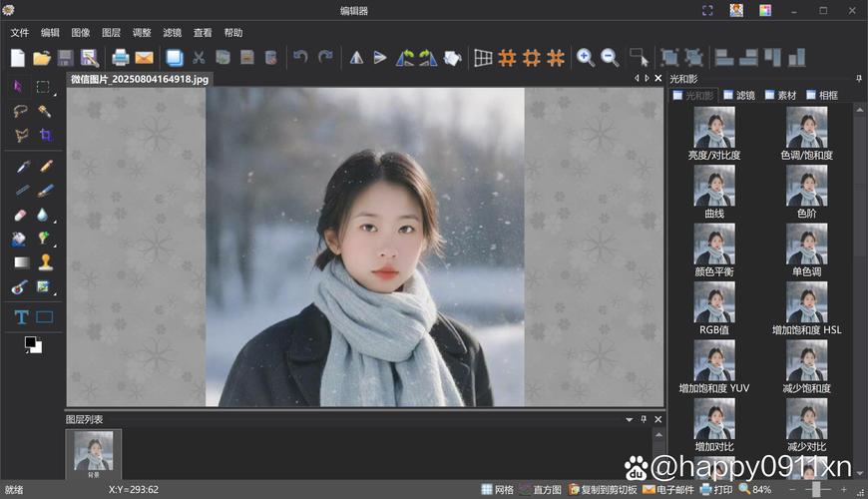Select the pointer arrow tool
868x499 pixels.
pos(18,87)
